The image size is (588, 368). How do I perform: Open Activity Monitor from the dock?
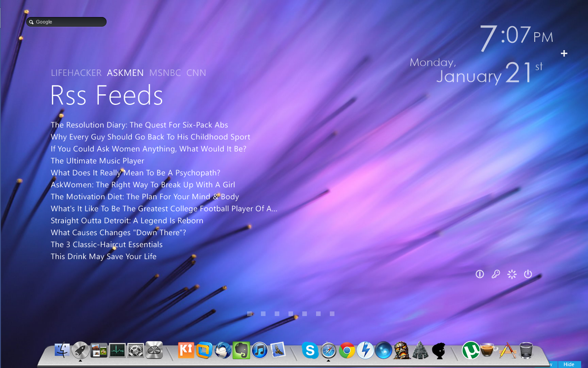(117, 351)
